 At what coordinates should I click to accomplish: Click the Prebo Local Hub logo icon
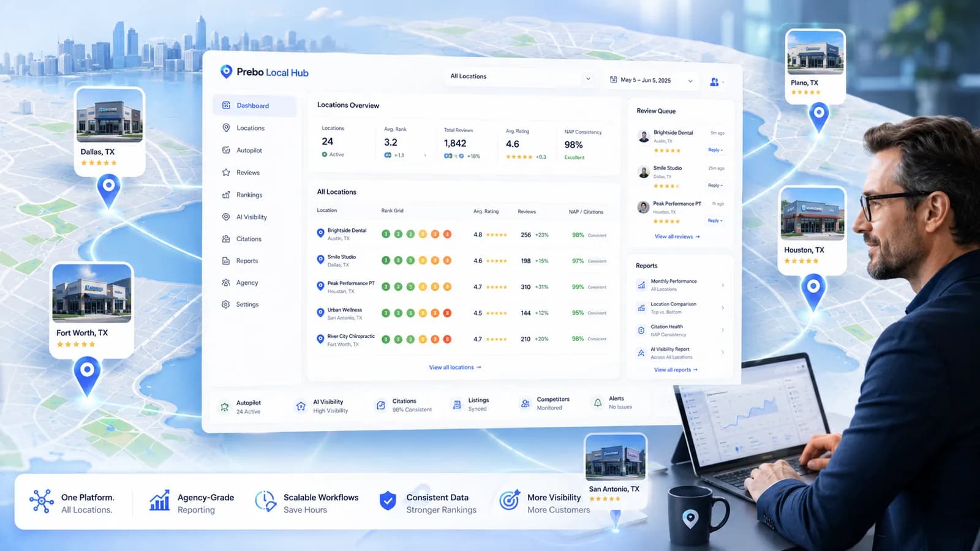click(x=227, y=72)
